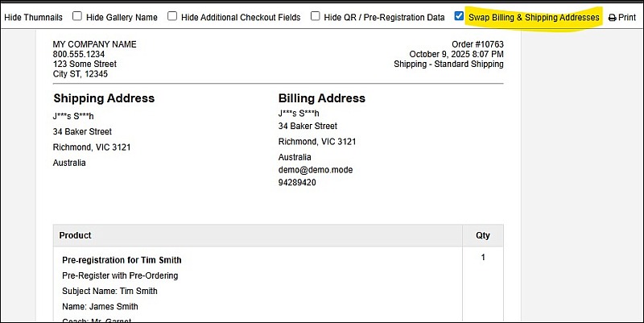Click the Swap Billing & Shipping Addresses label

pyautogui.click(x=534, y=17)
